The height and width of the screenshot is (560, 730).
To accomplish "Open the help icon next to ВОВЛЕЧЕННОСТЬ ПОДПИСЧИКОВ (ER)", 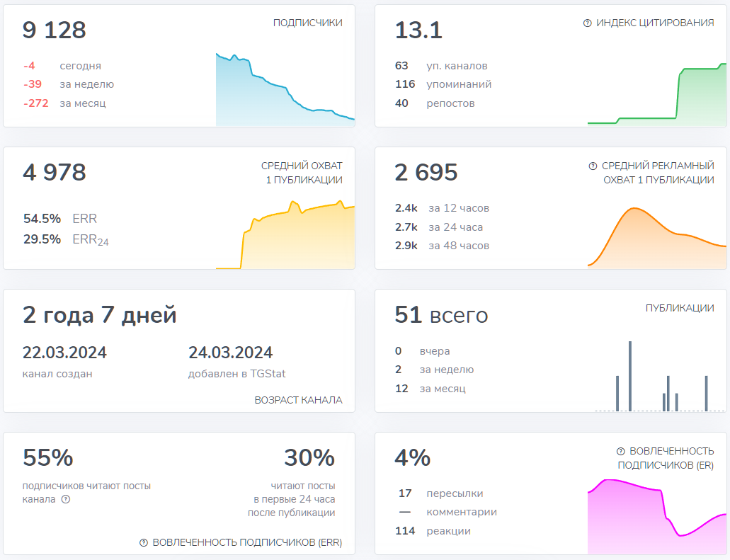I will pyautogui.click(x=620, y=452).
